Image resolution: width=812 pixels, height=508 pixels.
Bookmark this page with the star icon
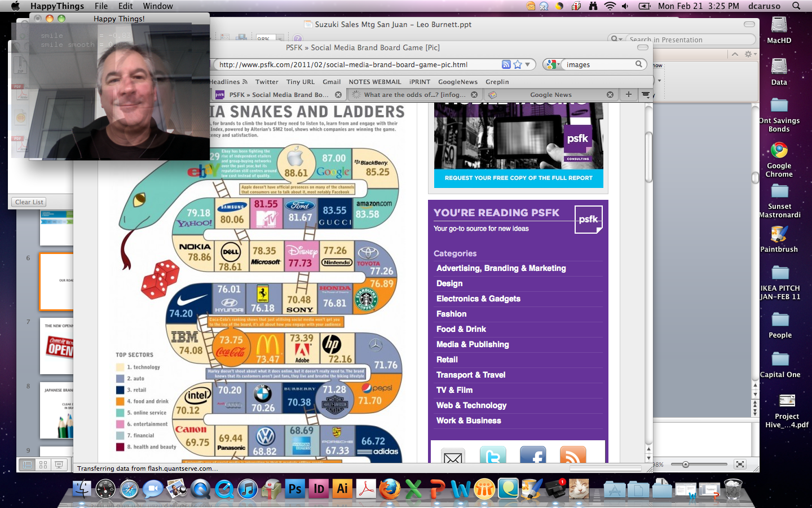pos(518,64)
